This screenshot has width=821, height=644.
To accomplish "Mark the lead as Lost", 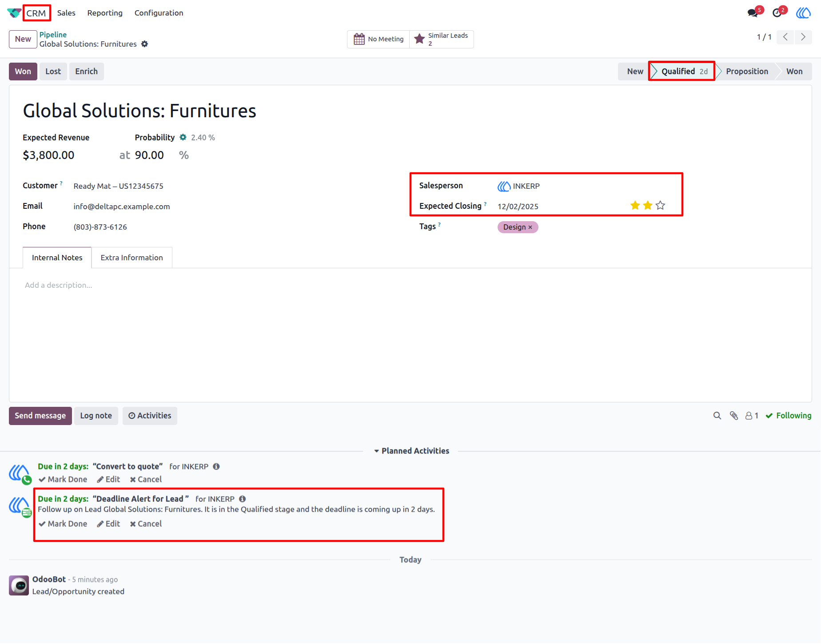I will [x=53, y=72].
